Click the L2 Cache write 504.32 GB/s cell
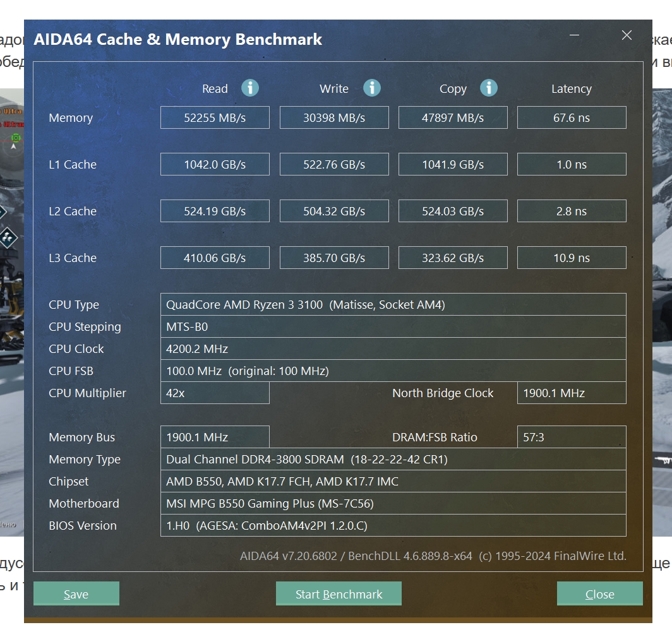This screenshot has height=637, width=672. point(334,211)
